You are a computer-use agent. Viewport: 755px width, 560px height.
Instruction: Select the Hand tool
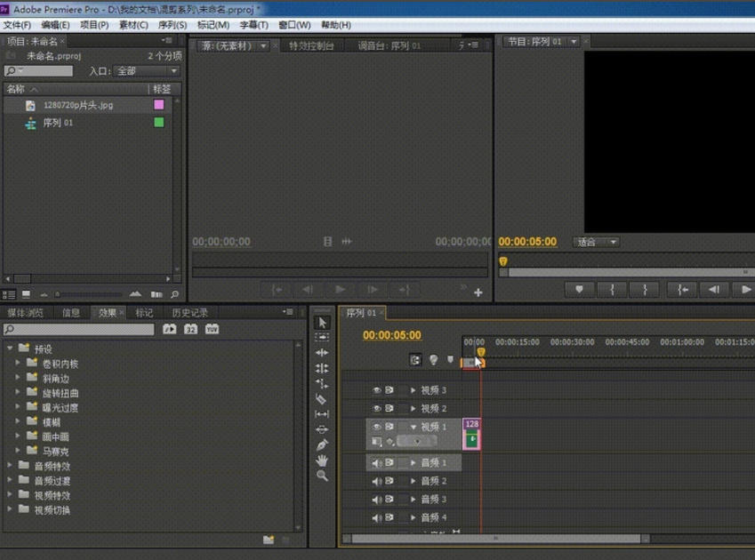coord(322,460)
